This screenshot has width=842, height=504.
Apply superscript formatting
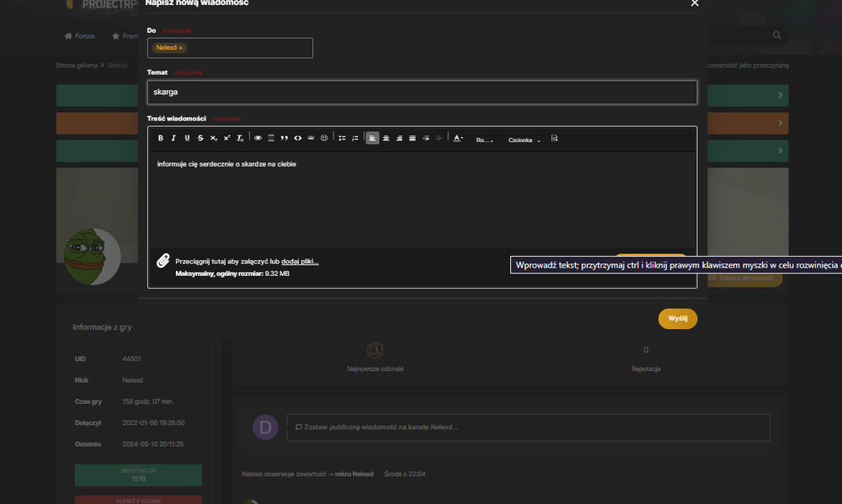[x=226, y=139]
